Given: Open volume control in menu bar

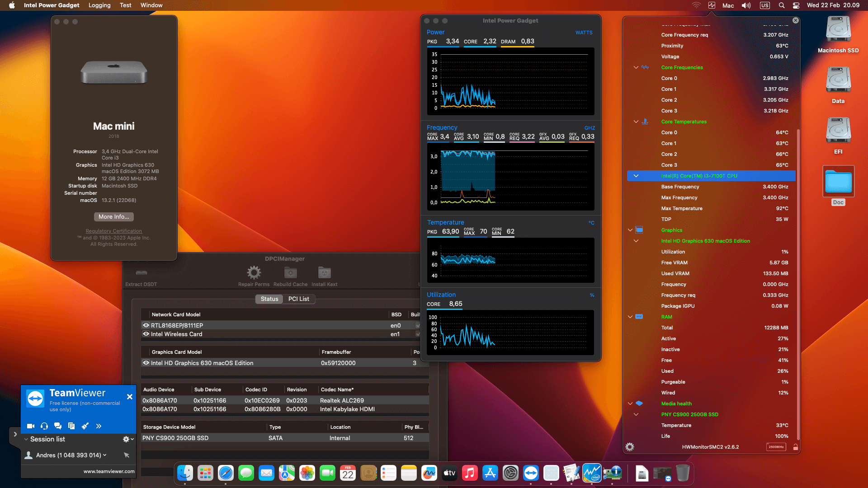Looking at the screenshot, I should [x=746, y=5].
